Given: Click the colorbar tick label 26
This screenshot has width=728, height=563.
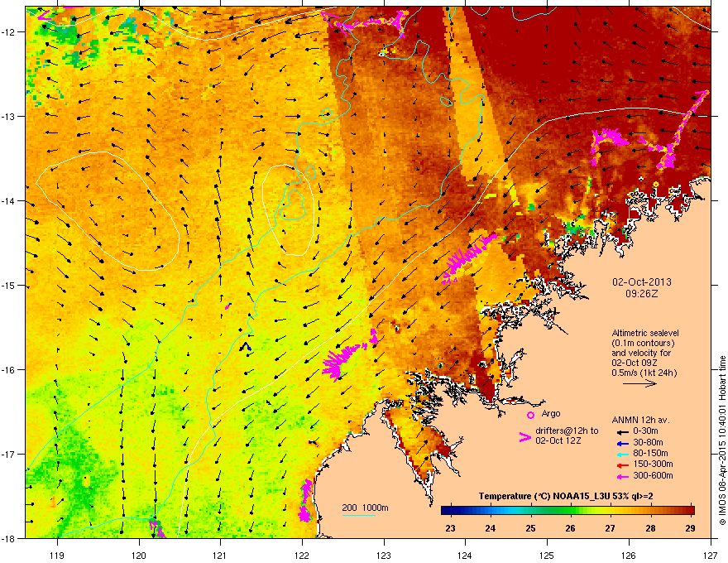Looking at the screenshot, I should 571,528.
